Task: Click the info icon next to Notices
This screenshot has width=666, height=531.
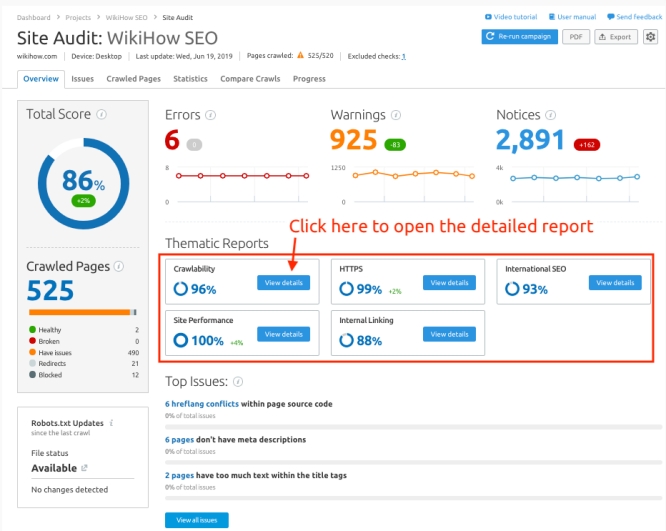Action: coord(551,116)
